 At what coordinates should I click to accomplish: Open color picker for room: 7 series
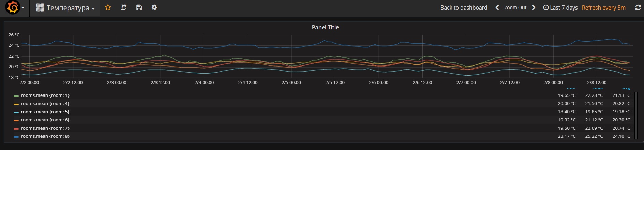[16, 129]
